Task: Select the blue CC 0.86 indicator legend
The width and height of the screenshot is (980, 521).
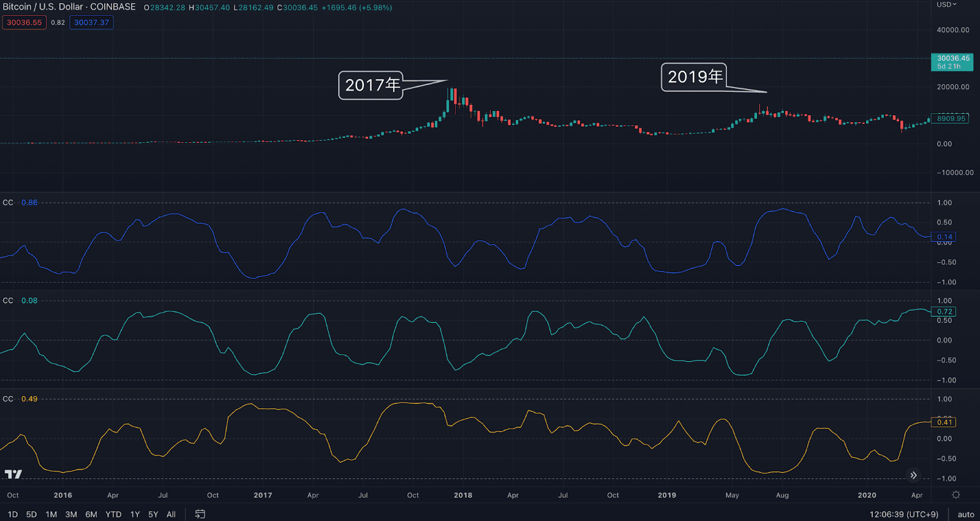Action: 21,202
